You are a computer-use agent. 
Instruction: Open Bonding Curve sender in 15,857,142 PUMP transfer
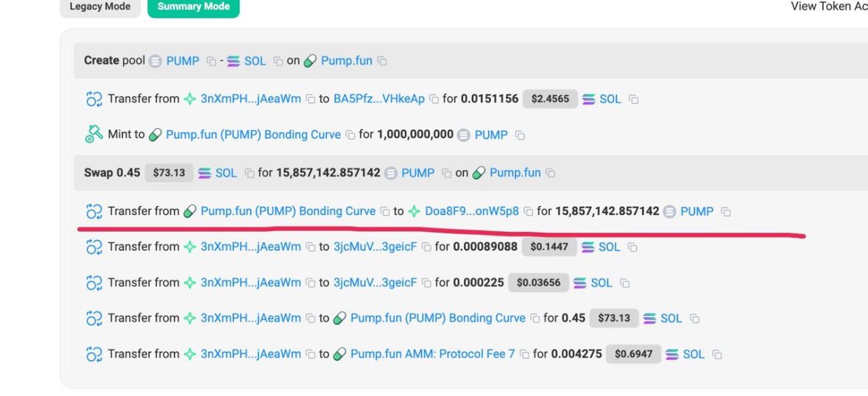click(288, 211)
